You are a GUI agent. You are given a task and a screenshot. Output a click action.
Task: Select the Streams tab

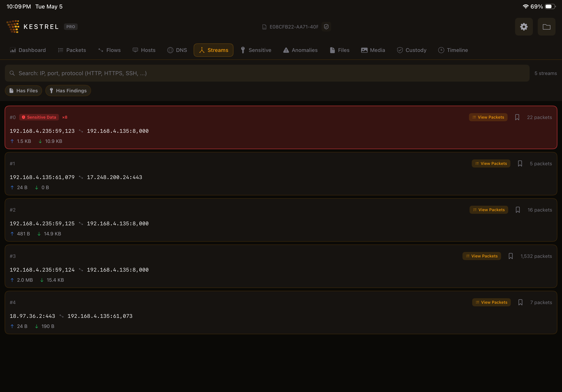pos(213,50)
